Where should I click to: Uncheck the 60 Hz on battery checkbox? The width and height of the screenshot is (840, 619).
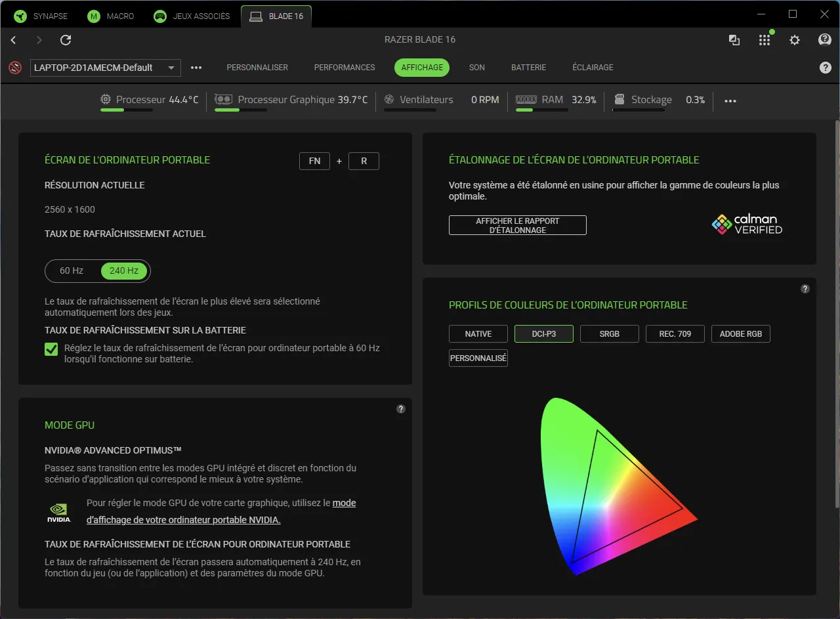click(51, 349)
